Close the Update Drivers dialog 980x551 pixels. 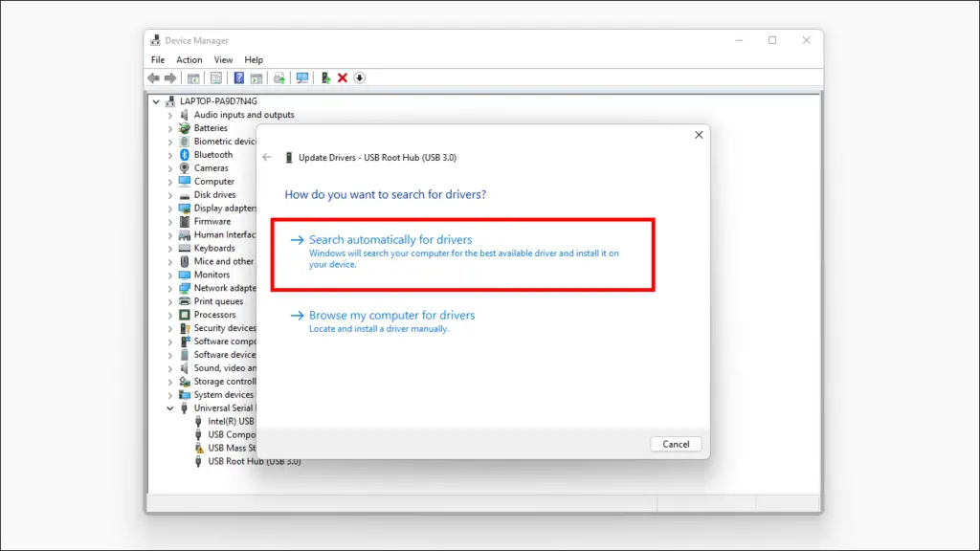pyautogui.click(x=699, y=135)
